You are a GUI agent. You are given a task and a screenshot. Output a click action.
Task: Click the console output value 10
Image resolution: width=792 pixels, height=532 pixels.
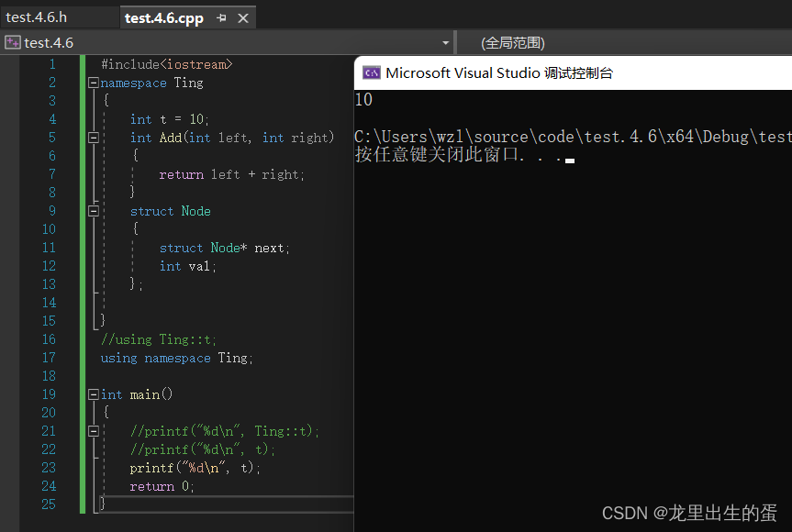click(363, 99)
